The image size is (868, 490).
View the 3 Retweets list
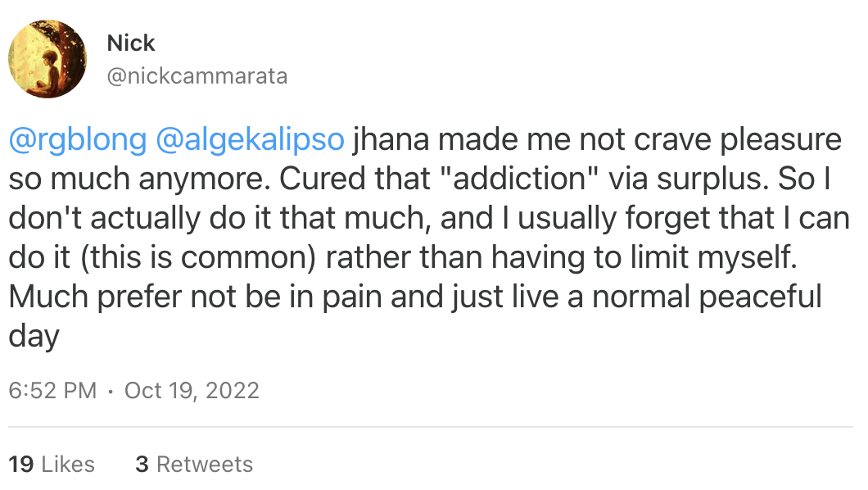point(194,464)
